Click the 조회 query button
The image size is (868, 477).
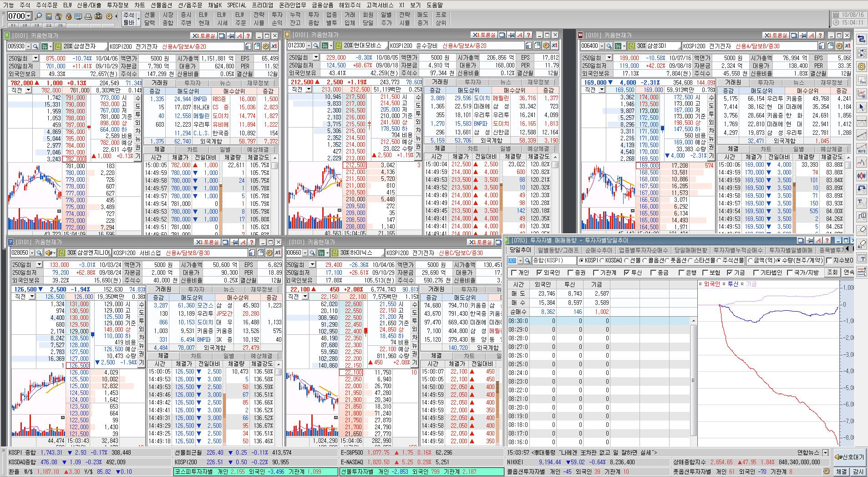[x=832, y=272]
